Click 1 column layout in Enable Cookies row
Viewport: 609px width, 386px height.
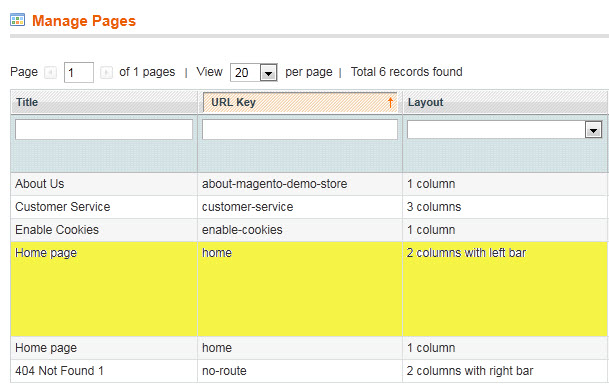[x=431, y=230]
